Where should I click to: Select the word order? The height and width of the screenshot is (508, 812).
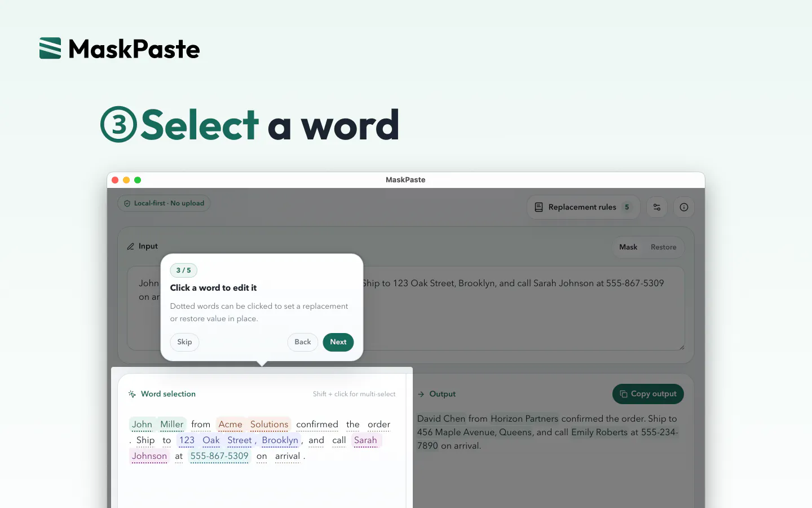(x=379, y=424)
